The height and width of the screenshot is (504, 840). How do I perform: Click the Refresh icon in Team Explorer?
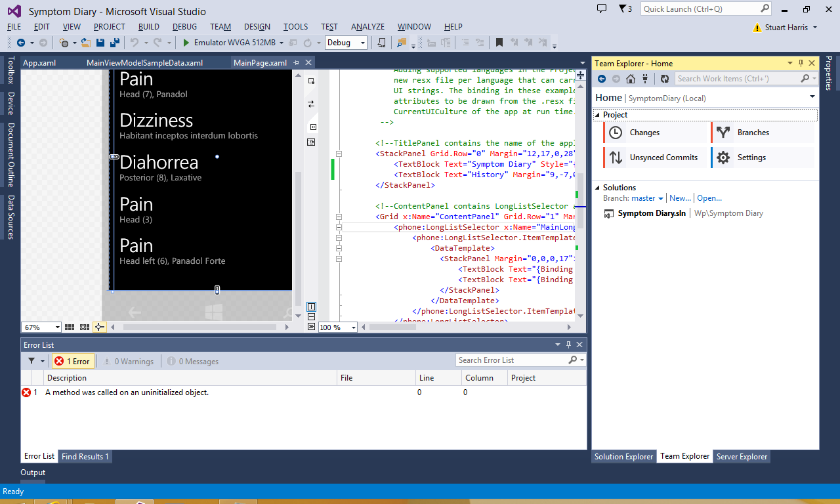665,79
